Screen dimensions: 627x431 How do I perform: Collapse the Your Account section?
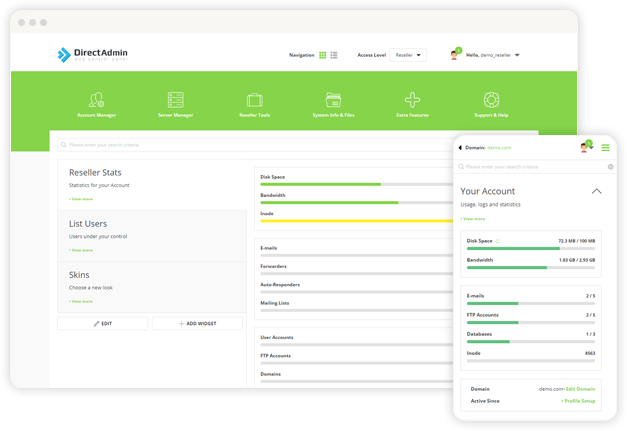pyautogui.click(x=597, y=190)
